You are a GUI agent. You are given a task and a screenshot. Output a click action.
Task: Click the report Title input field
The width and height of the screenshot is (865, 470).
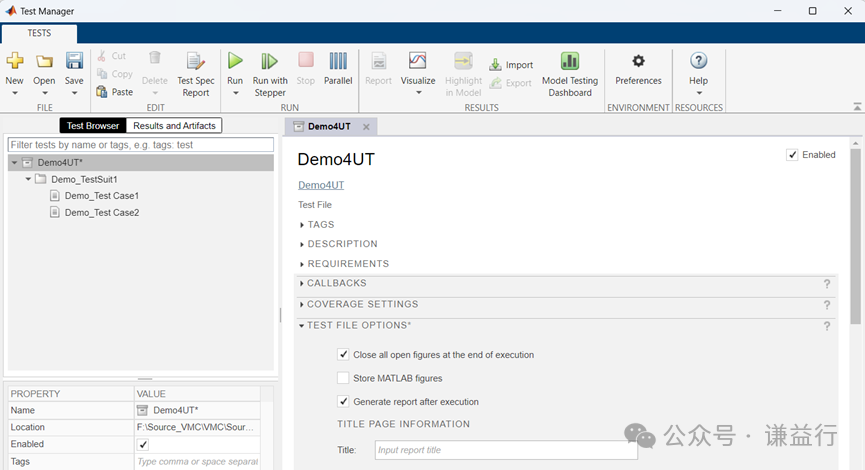[x=506, y=450]
